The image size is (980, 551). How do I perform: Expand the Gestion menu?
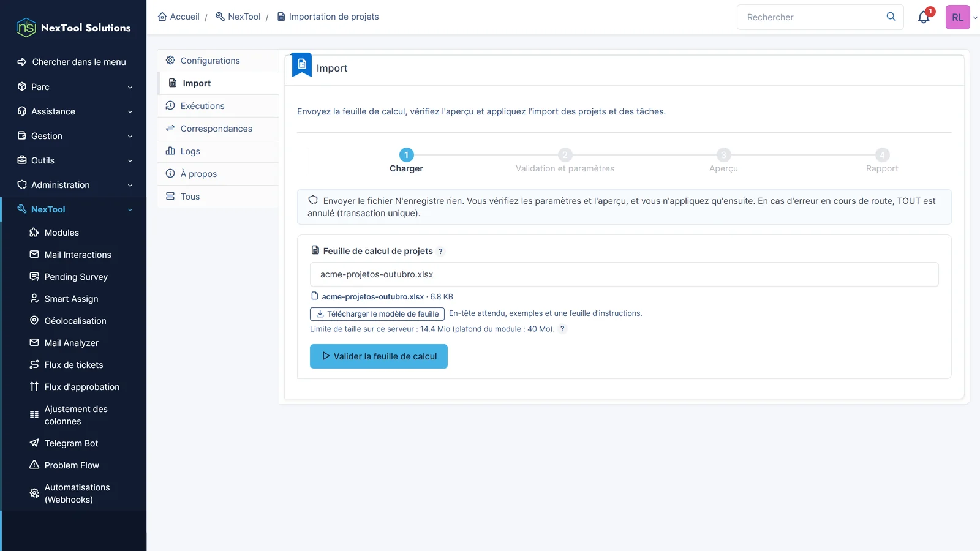point(73,136)
